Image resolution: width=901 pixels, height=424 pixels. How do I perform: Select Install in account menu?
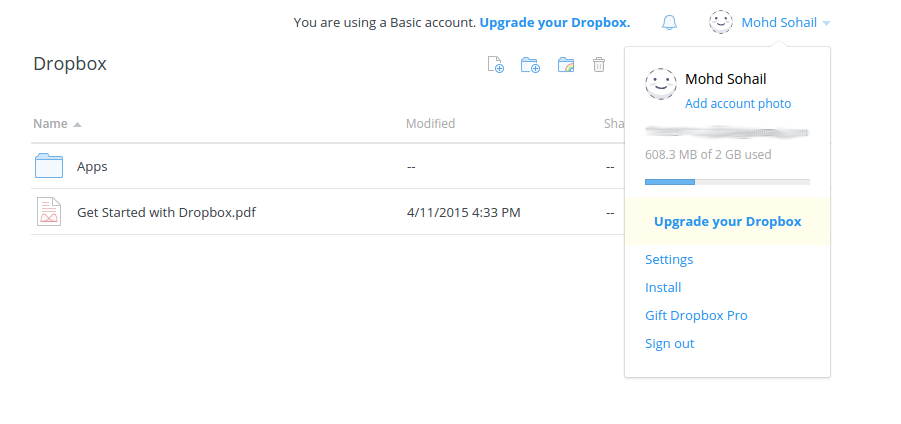click(x=663, y=287)
